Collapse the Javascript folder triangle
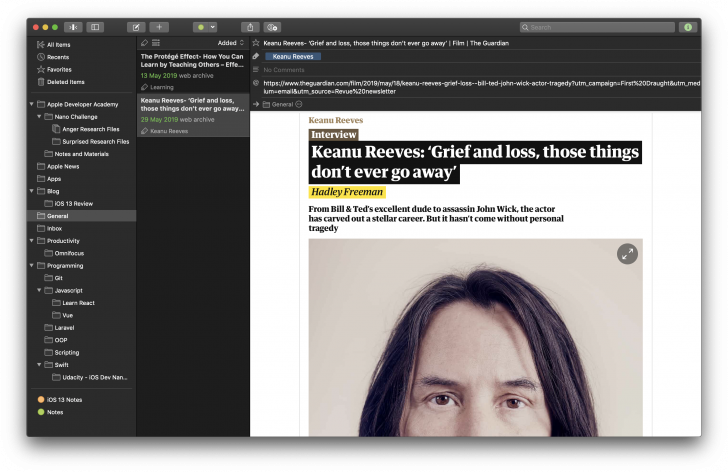The width and height of the screenshot is (728, 472). (x=39, y=290)
